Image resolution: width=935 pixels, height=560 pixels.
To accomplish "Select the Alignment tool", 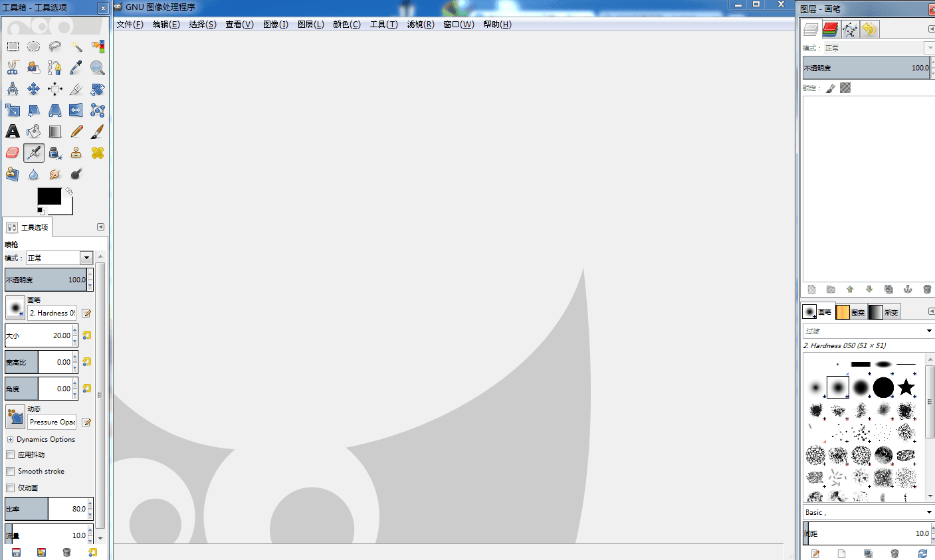I will 55,89.
